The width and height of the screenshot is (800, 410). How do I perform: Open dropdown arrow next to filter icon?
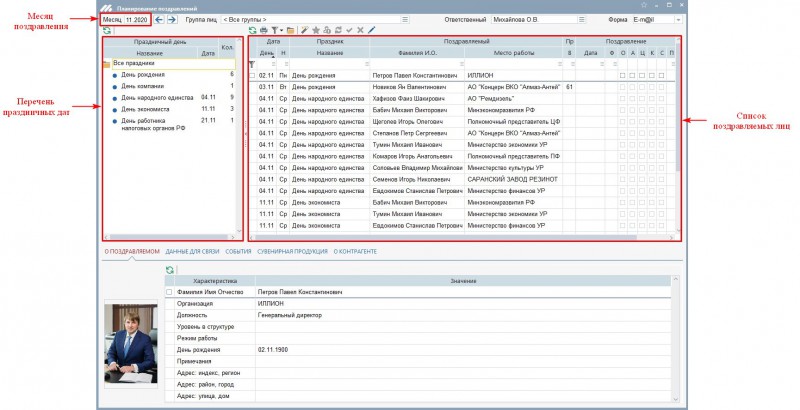[x=281, y=31]
